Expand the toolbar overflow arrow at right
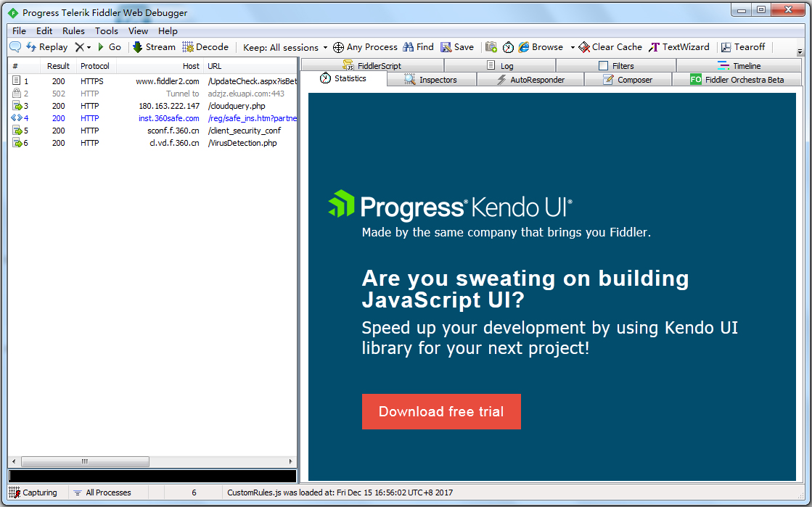The height and width of the screenshot is (507, 812). [x=800, y=51]
